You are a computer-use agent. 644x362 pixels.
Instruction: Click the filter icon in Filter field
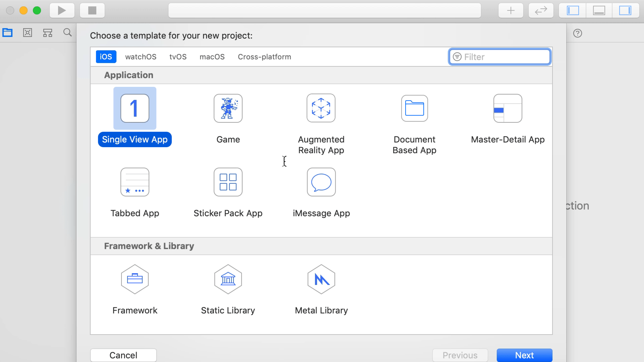(457, 57)
